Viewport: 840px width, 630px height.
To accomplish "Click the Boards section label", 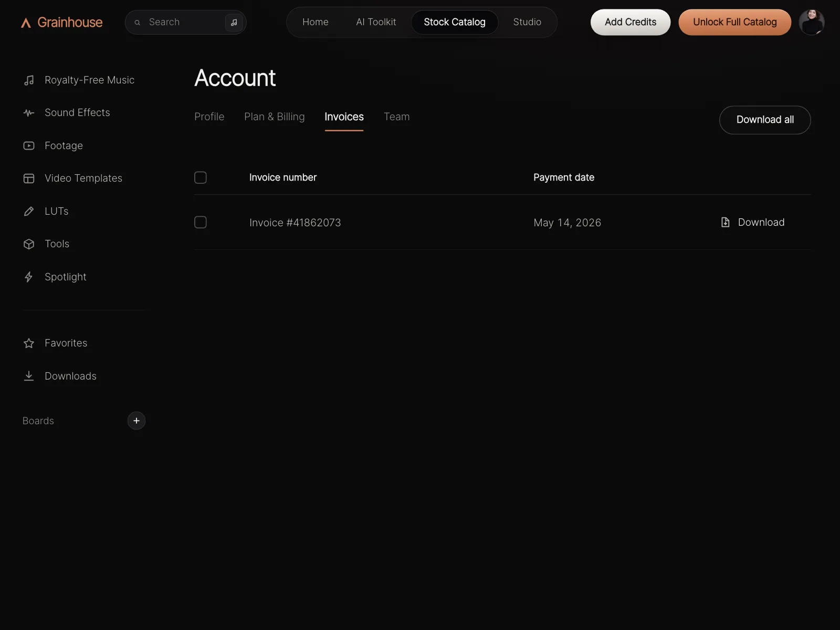I will pos(38,421).
